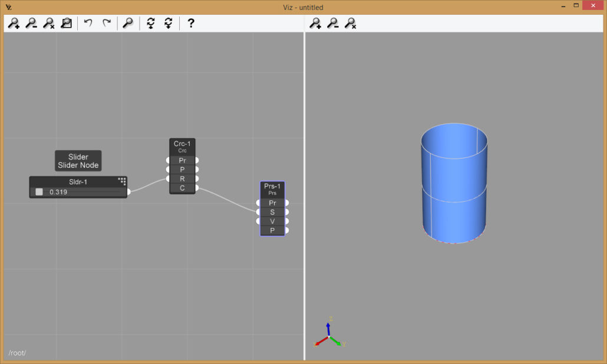Click the Pr port on the Crc-1 node

click(x=183, y=160)
